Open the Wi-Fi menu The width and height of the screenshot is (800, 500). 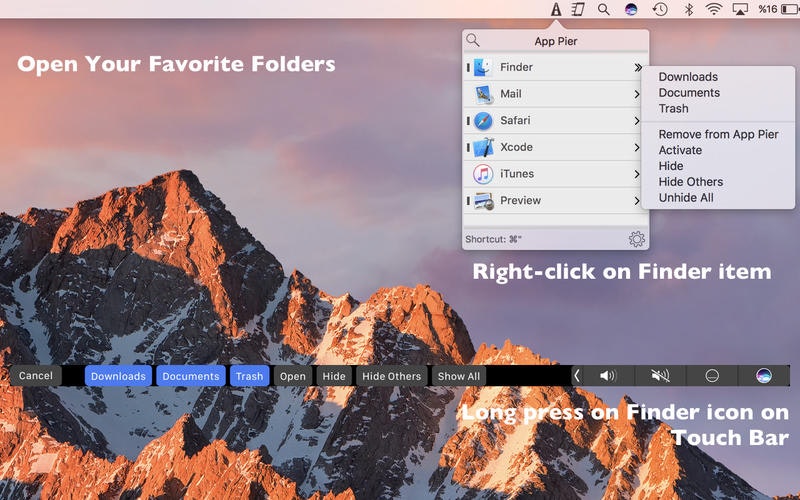pos(714,9)
